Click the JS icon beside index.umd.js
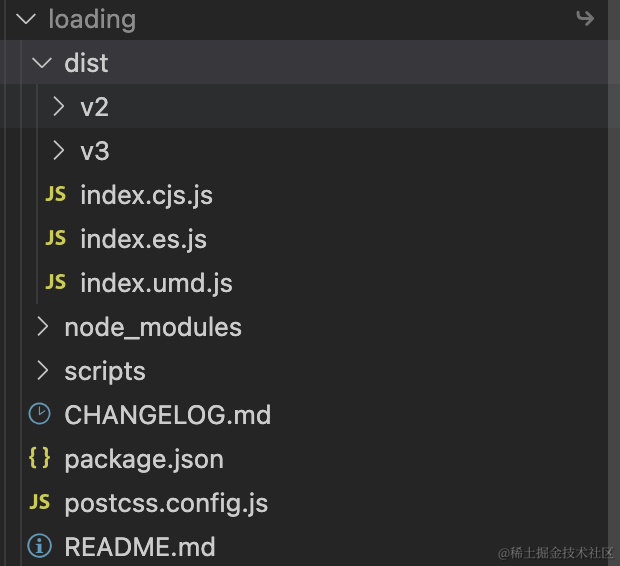The width and height of the screenshot is (620, 566). coord(56,283)
